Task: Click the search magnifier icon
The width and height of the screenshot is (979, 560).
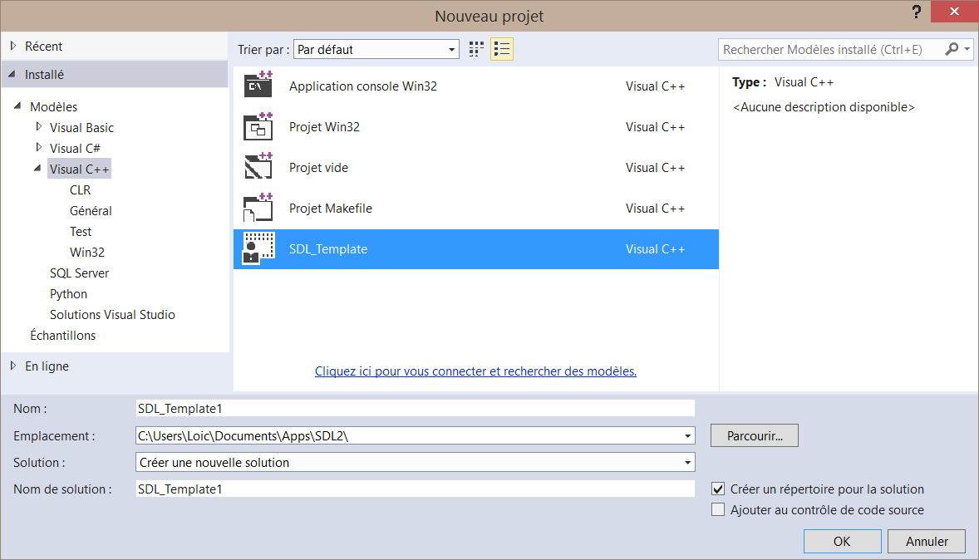Action: tap(952, 50)
